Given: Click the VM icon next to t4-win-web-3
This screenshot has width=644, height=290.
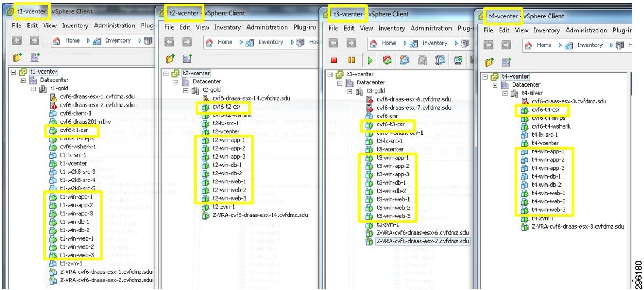Looking at the screenshot, I should (x=524, y=210).
